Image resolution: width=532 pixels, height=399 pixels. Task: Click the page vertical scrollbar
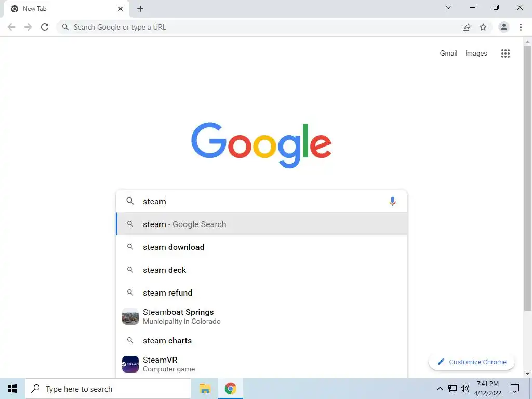(x=527, y=178)
